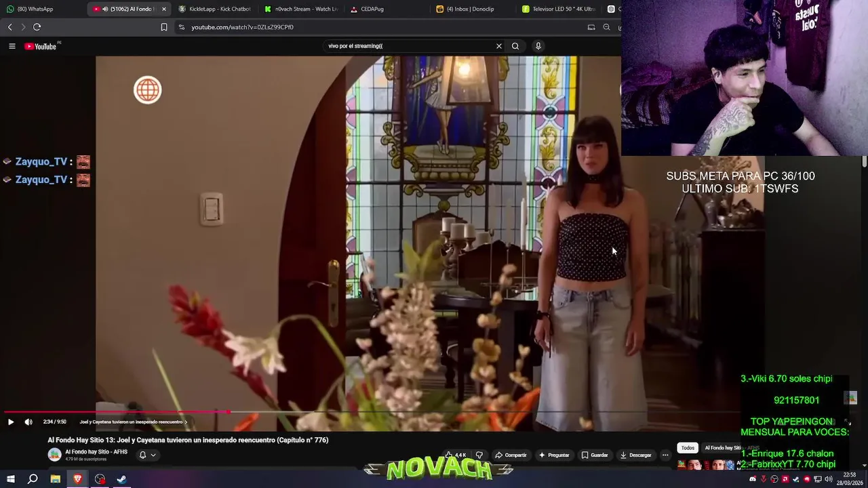Open the Windows Start menu

pyautogui.click(x=11, y=479)
